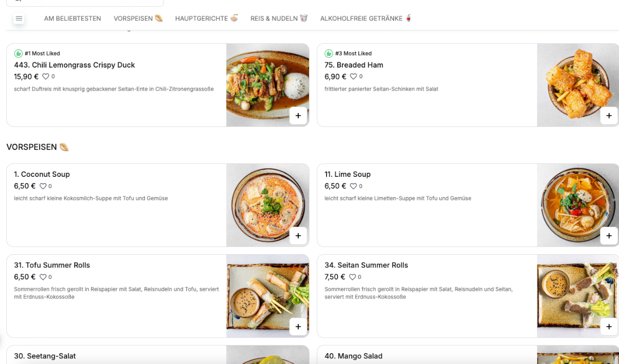The width and height of the screenshot is (619, 364).
Task: Add Breaded Ham with plus button
Action: coord(609,115)
